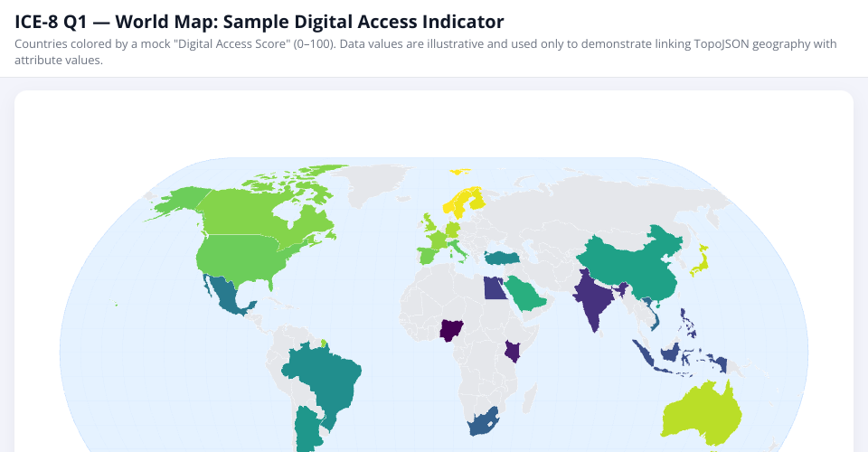Click the World Map page title

[259, 21]
